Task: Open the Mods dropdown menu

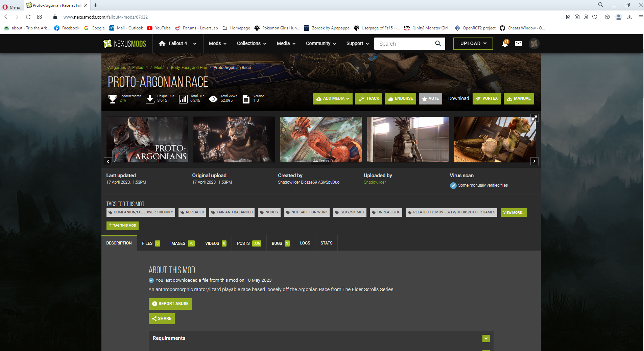Action: pos(218,44)
